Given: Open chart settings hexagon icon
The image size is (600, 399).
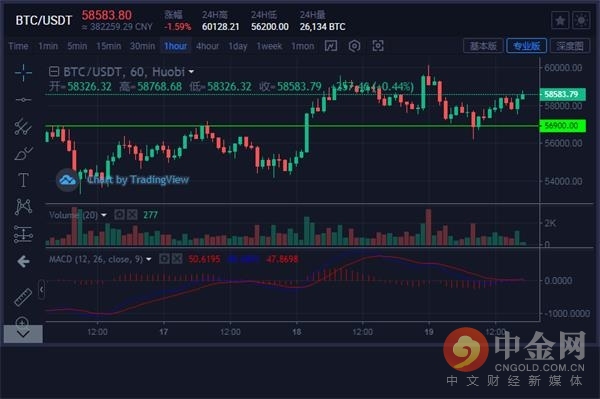Looking at the screenshot, I should click(x=354, y=46).
